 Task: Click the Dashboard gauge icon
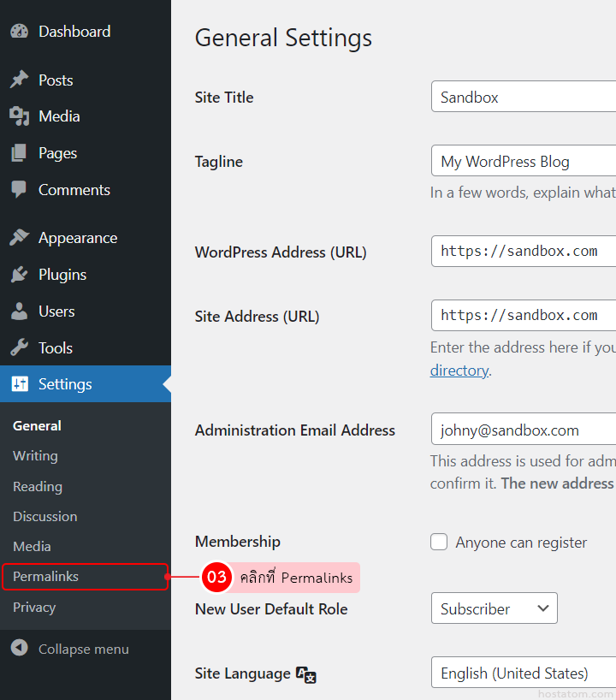19,32
